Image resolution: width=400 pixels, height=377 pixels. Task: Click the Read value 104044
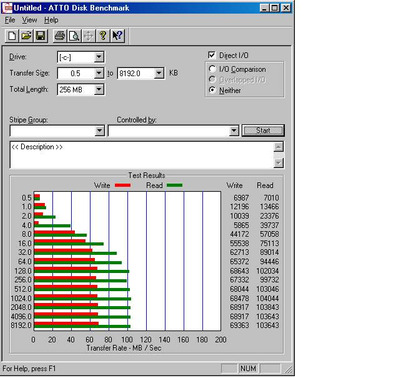(x=268, y=298)
